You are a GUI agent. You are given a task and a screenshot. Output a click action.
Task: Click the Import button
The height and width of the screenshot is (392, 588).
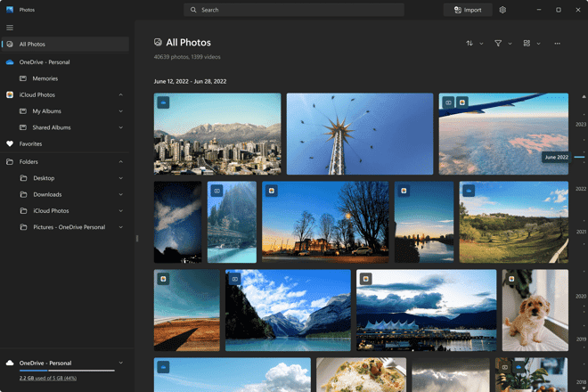[468, 10]
